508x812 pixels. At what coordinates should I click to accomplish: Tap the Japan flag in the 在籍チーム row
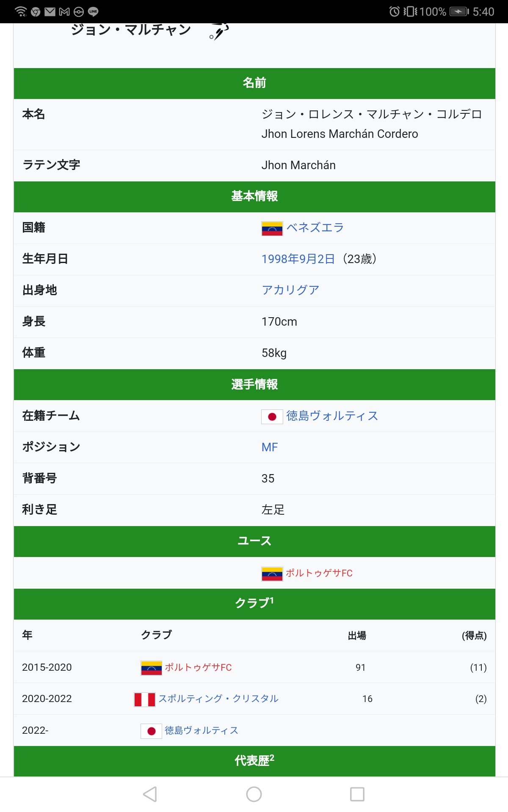point(272,417)
